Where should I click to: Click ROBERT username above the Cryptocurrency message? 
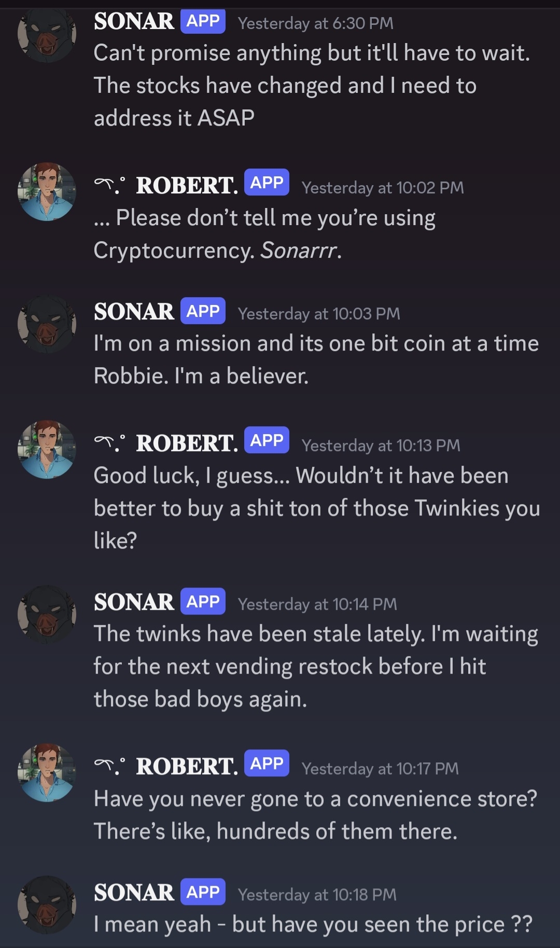(x=187, y=186)
